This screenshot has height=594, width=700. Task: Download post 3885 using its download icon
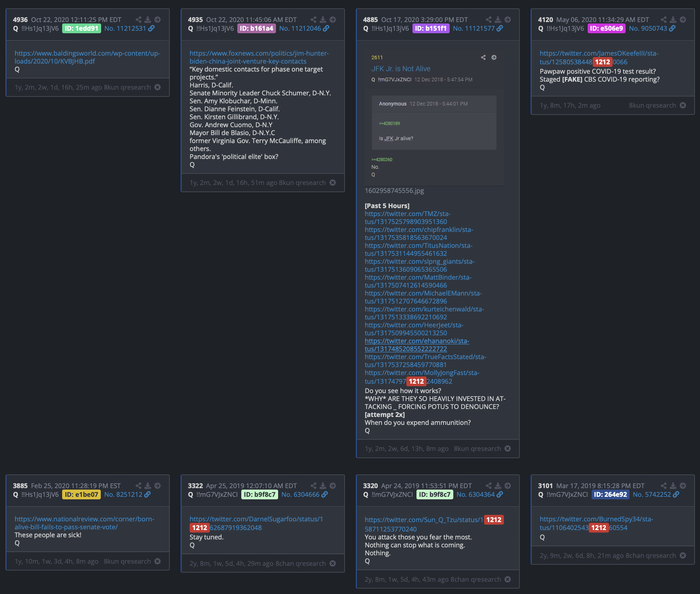pyautogui.click(x=148, y=486)
